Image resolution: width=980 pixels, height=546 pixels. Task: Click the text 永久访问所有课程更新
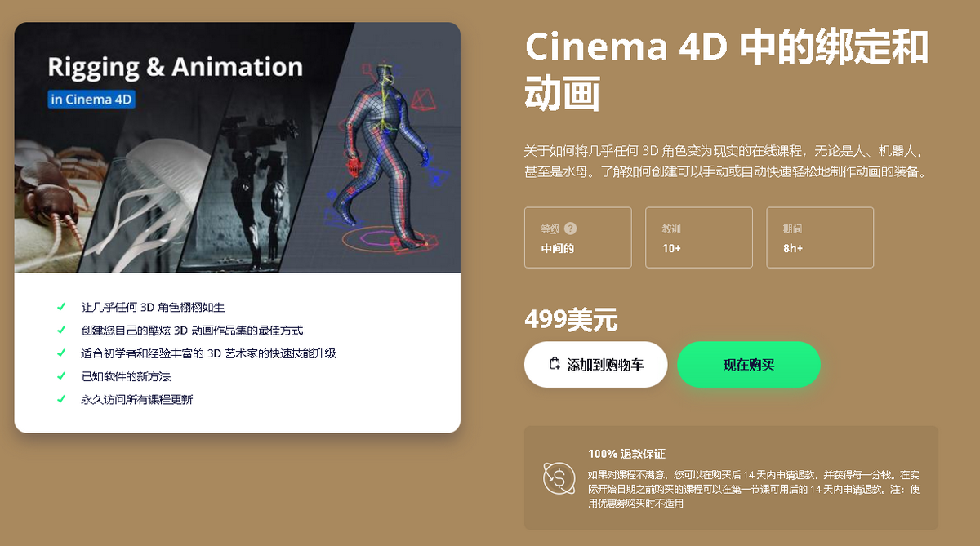click(x=136, y=399)
